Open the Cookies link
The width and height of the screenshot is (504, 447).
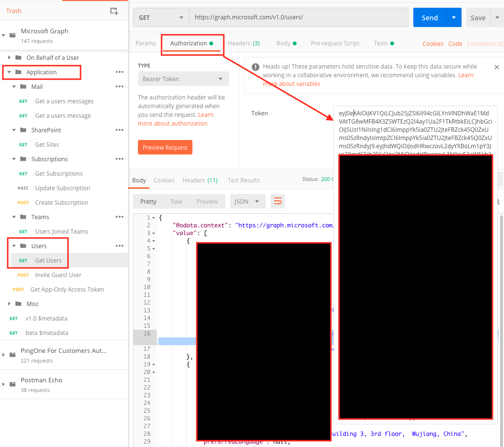pyautogui.click(x=433, y=44)
